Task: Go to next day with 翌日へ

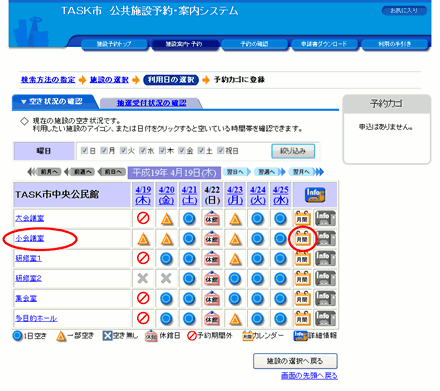Action: [x=237, y=172]
